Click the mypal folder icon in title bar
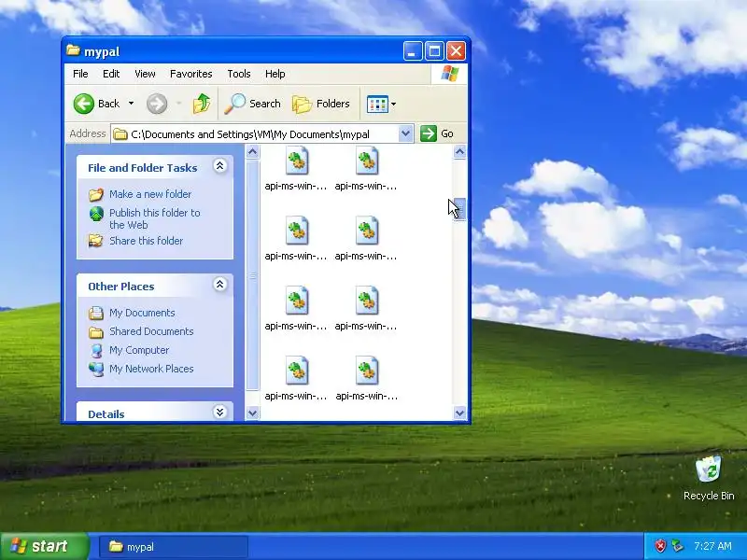747x560 pixels. pyautogui.click(x=73, y=50)
